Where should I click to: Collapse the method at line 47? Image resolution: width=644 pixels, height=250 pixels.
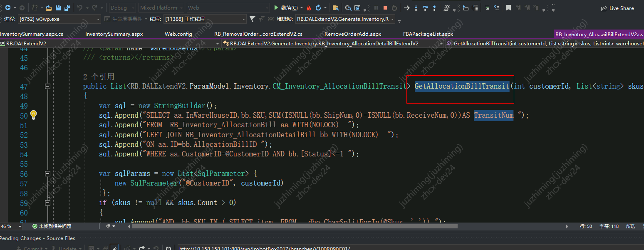tap(47, 87)
